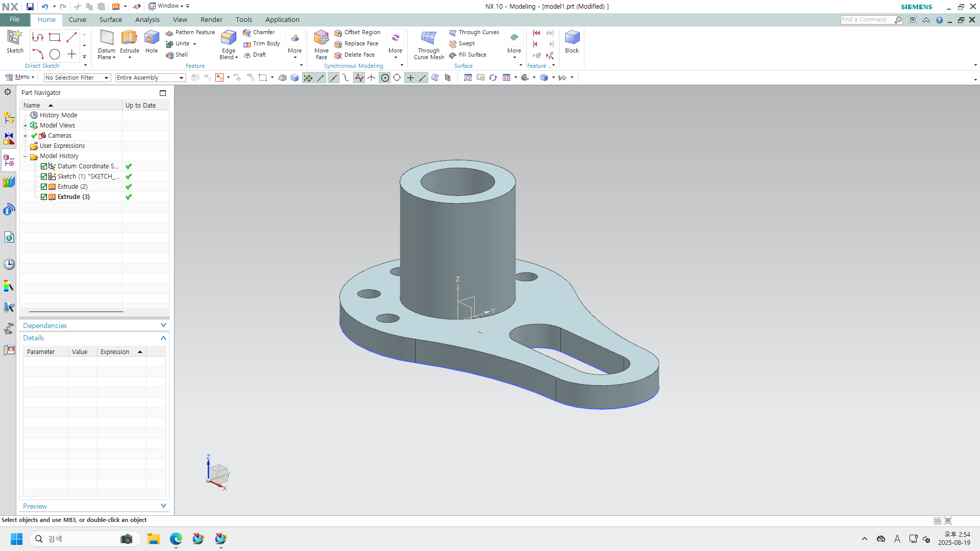Open the Entire Assembly scope dropdown
The height and width of the screenshot is (551, 980).
pyautogui.click(x=150, y=78)
